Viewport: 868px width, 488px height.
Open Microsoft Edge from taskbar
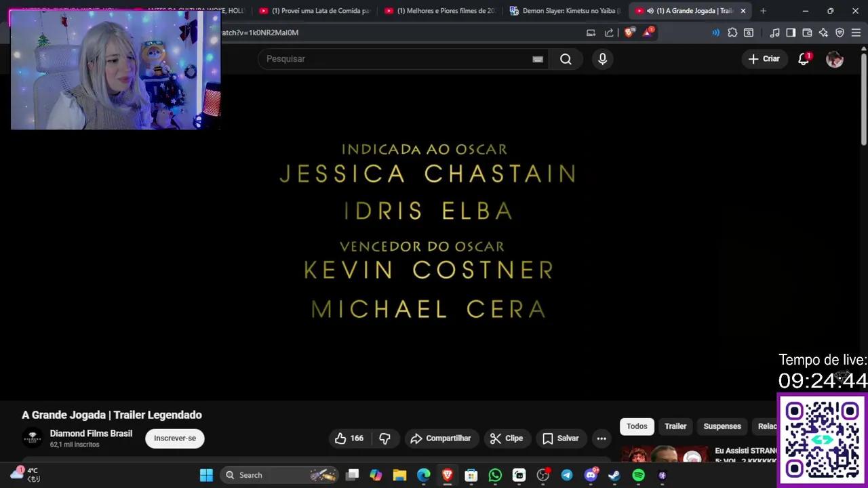point(423,475)
